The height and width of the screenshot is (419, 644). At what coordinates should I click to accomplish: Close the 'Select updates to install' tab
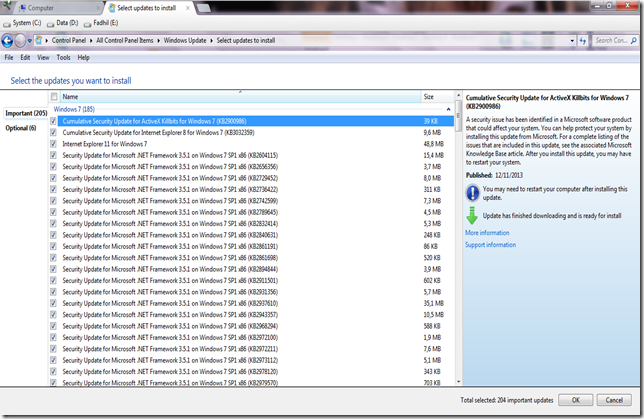[188, 8]
